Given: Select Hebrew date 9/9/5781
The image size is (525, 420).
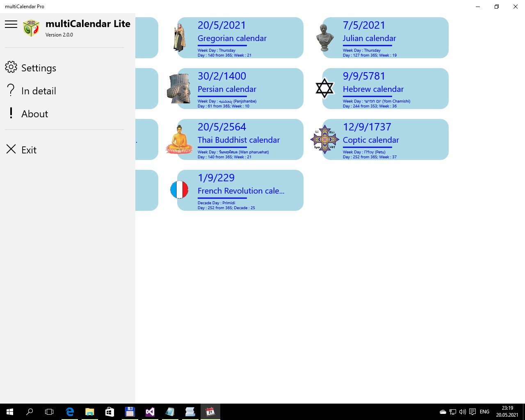Looking at the screenshot, I should pos(364,76).
